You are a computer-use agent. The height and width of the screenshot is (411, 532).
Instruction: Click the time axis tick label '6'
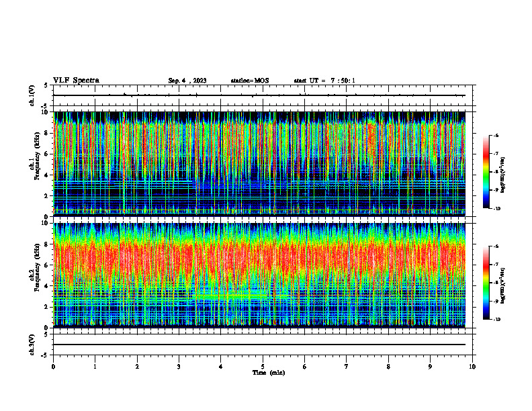click(305, 367)
